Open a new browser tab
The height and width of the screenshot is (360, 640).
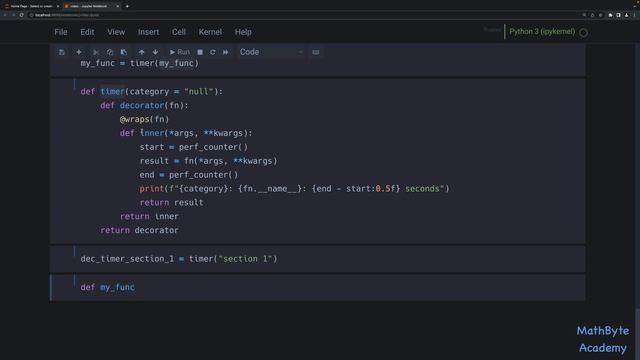click(x=127, y=6)
